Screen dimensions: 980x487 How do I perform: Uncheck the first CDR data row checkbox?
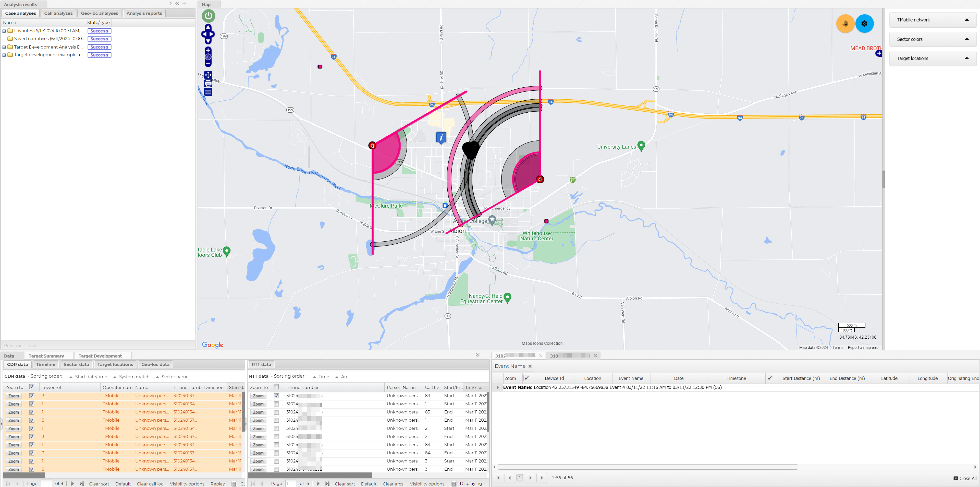coord(32,396)
